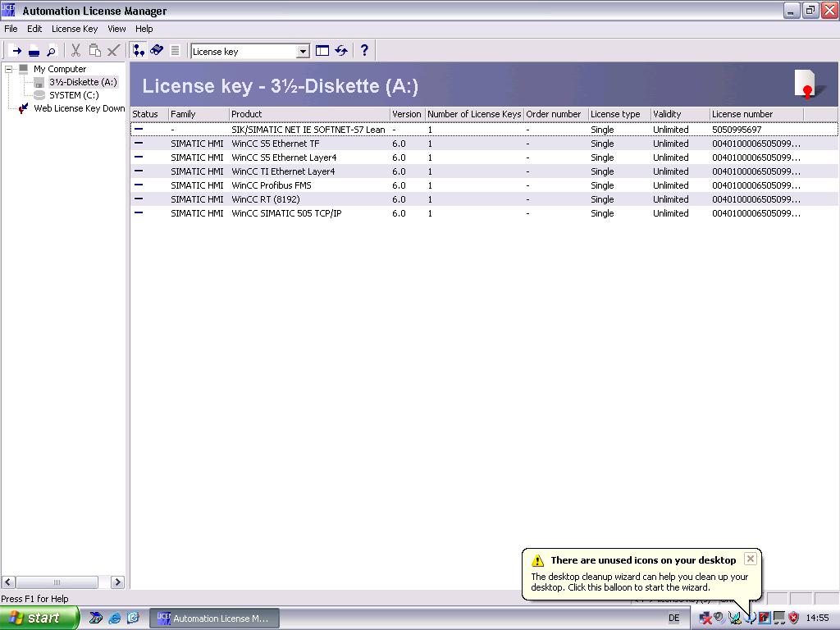
Task: Collapse the My Computer tree node
Action: (x=9, y=69)
